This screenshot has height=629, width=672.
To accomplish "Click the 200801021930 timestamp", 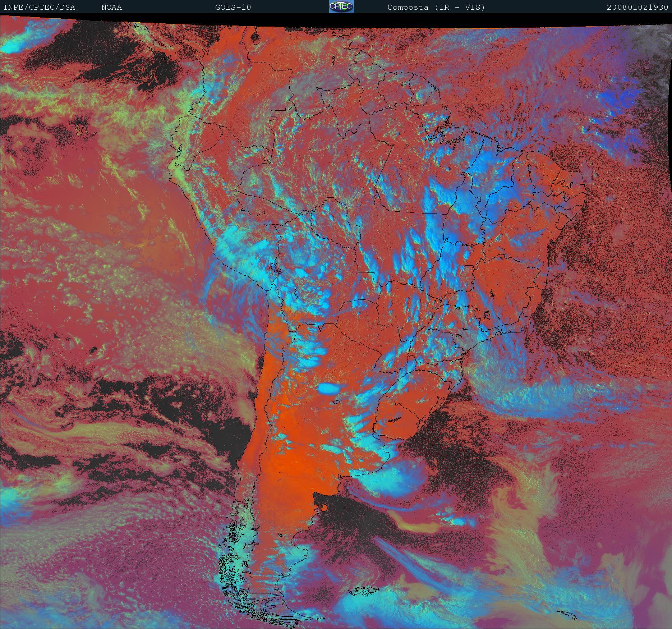I will point(637,7).
